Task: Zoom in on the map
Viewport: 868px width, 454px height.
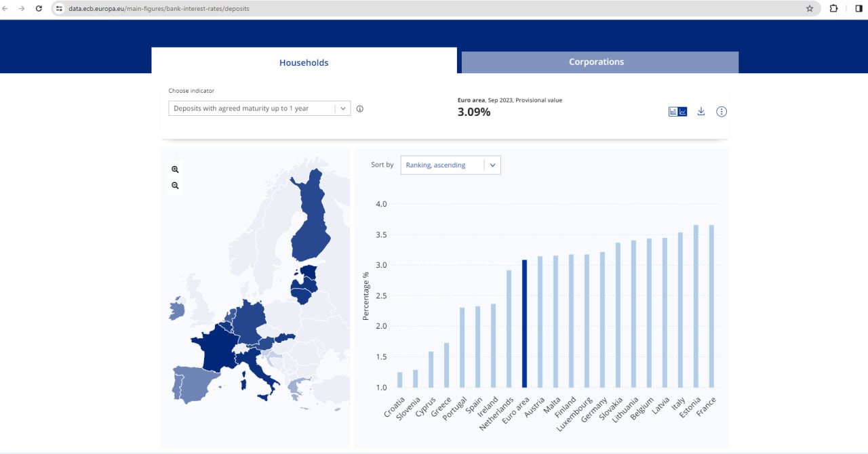Action: pyautogui.click(x=175, y=169)
